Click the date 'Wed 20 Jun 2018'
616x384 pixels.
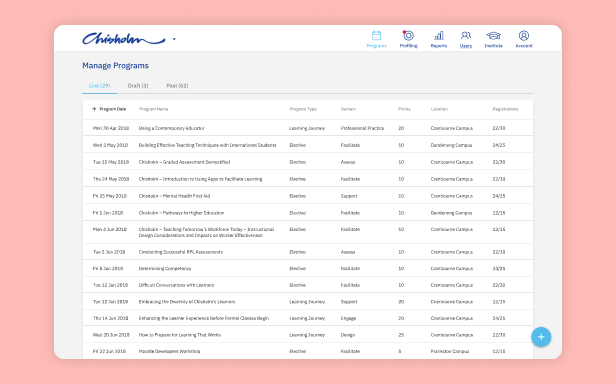(111, 335)
